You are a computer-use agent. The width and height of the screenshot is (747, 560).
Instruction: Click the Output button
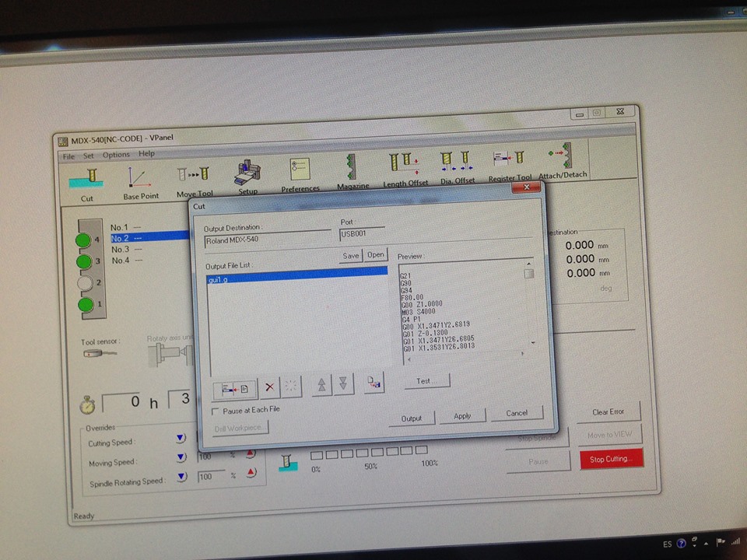click(412, 418)
